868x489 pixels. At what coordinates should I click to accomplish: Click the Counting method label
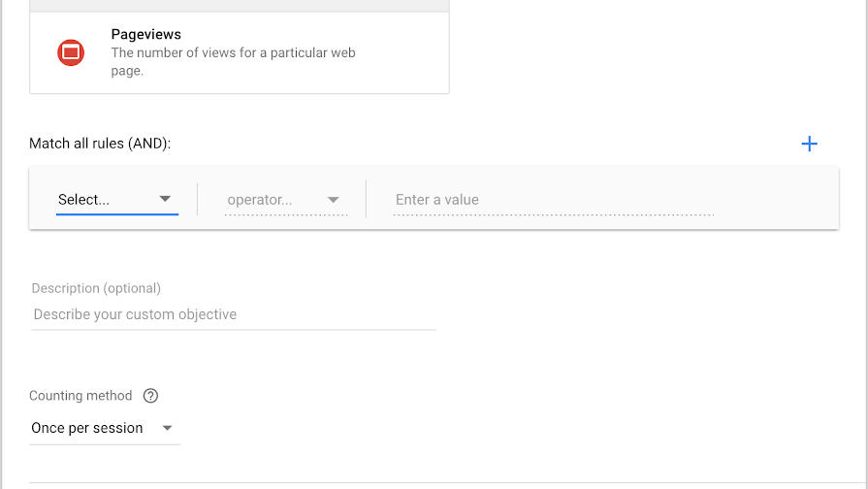point(80,396)
